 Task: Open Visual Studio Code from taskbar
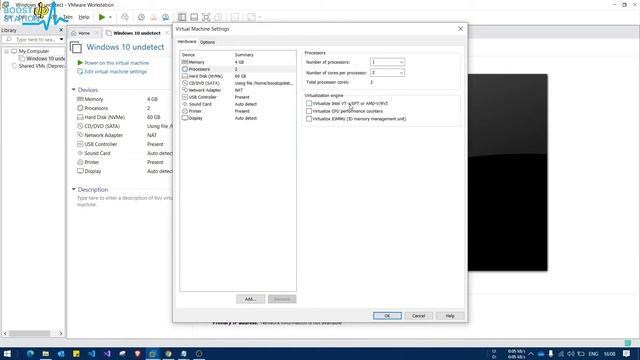(x=91, y=354)
